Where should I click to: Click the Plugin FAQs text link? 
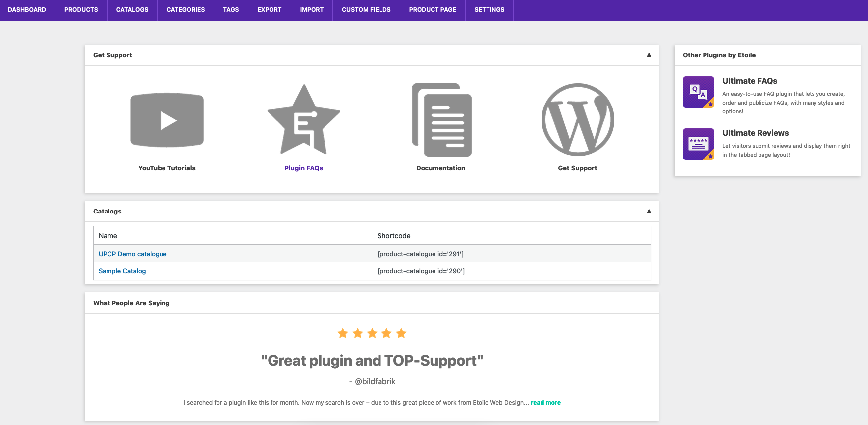point(304,168)
